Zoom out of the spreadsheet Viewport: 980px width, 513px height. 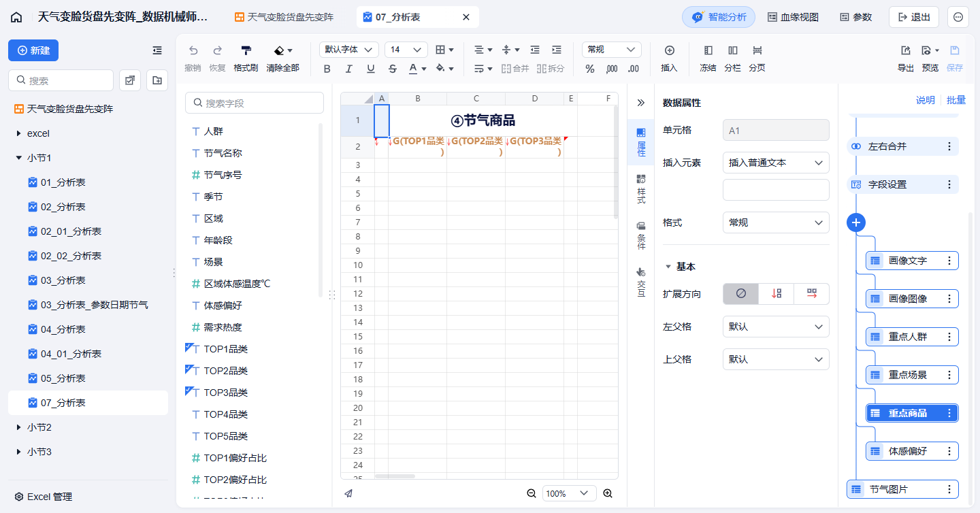pos(532,493)
